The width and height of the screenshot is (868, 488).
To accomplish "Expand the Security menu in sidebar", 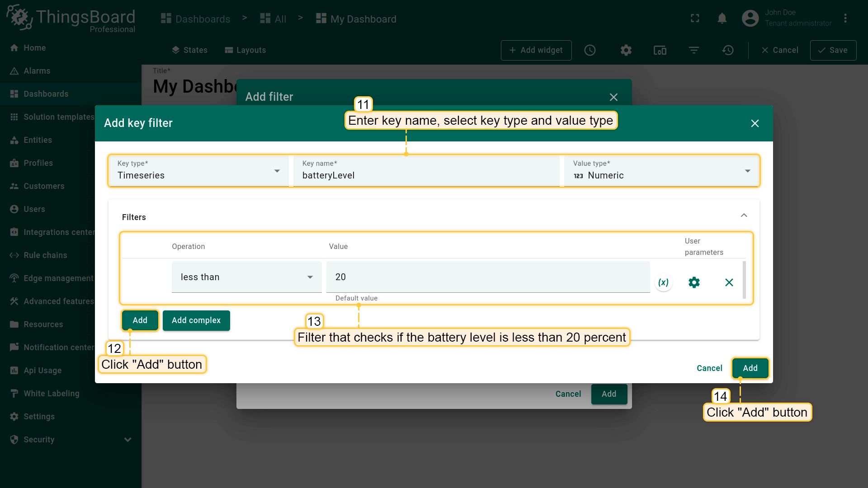I will (x=127, y=440).
